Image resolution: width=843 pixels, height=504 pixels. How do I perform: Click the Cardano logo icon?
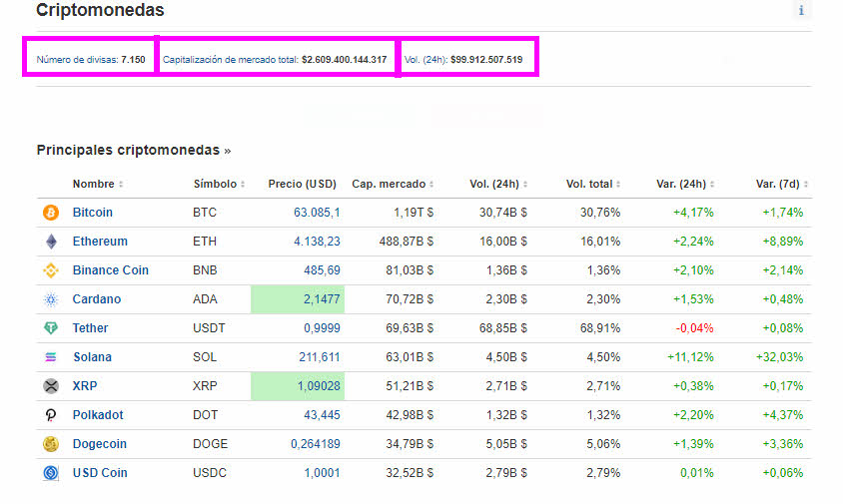tap(51, 299)
